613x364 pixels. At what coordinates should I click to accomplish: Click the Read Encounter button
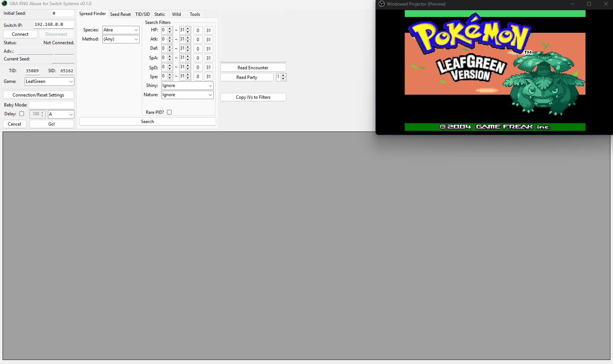(x=253, y=68)
